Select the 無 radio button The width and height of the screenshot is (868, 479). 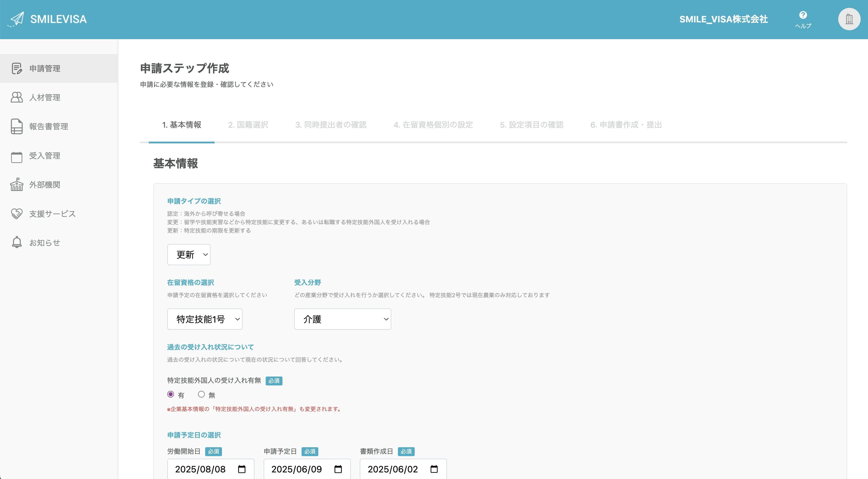click(x=201, y=394)
